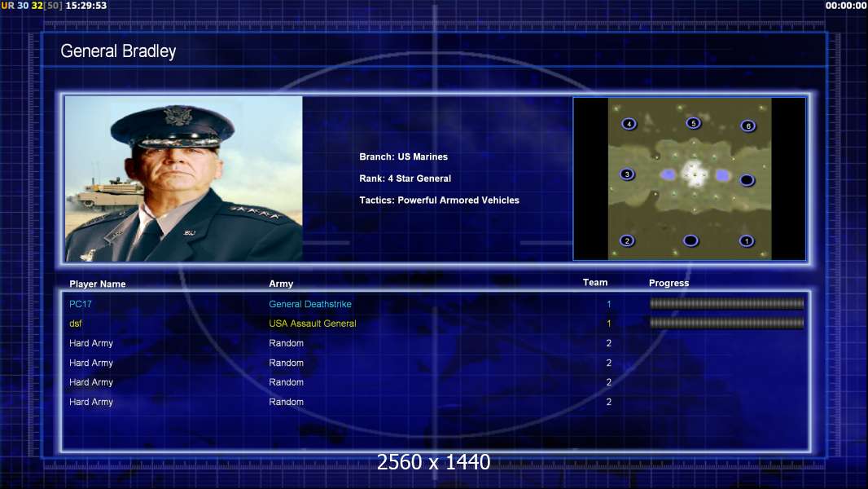Click the Team column header
Image resolution: width=868 pixels, height=489 pixels.
[595, 283]
